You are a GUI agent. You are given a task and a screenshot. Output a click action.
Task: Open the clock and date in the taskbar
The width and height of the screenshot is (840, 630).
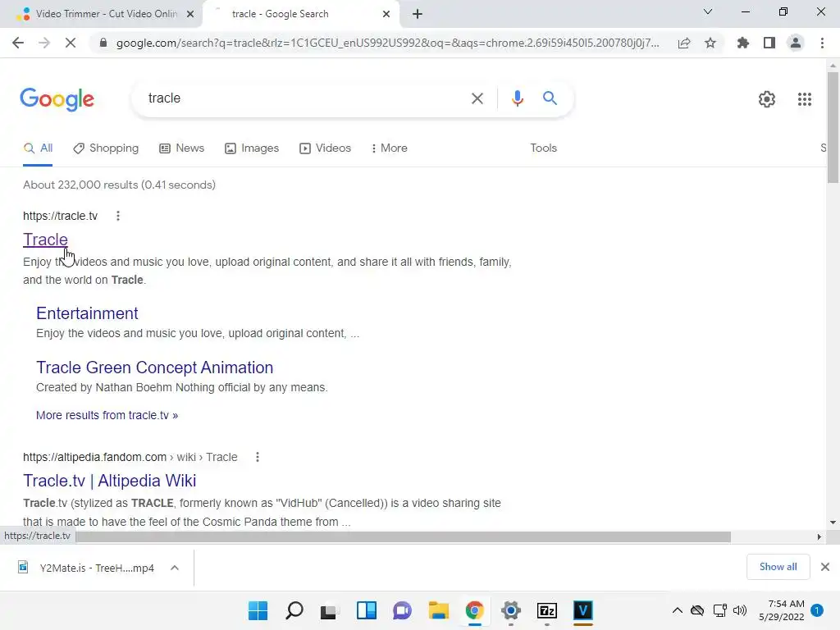coord(782,610)
